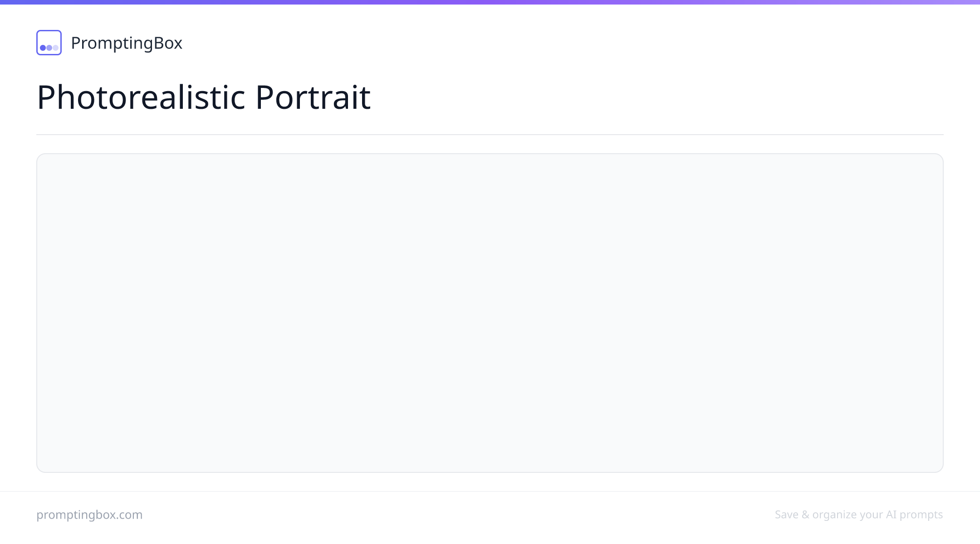Click the lightest dot in the logo
980x544 pixels.
click(55, 48)
